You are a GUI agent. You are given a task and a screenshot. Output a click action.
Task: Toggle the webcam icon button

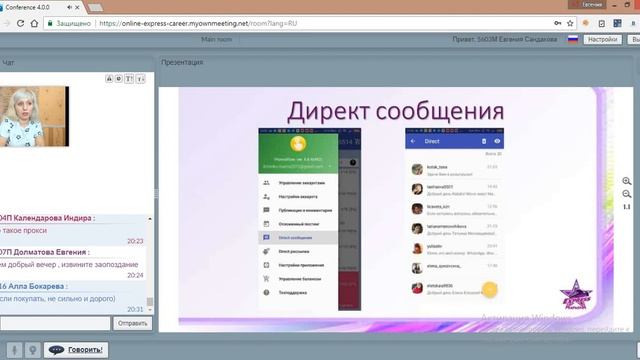(x=33, y=350)
